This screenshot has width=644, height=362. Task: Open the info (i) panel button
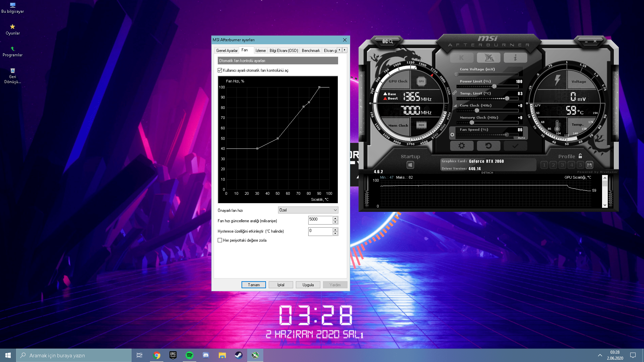point(515,58)
